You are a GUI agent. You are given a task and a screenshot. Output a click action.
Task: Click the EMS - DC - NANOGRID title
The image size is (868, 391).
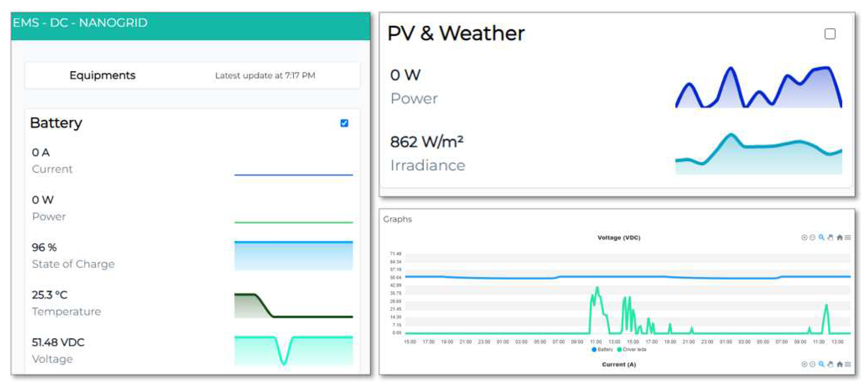click(80, 23)
